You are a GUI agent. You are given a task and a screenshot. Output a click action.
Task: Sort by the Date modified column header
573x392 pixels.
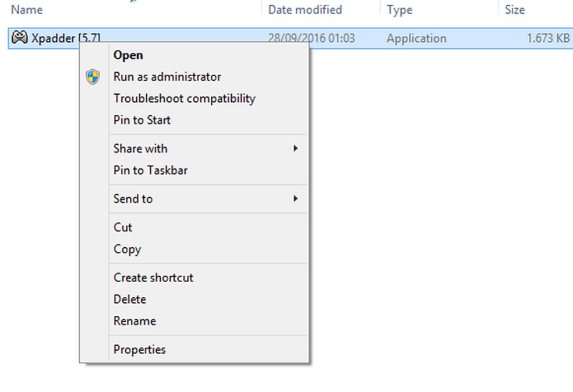coord(305,10)
